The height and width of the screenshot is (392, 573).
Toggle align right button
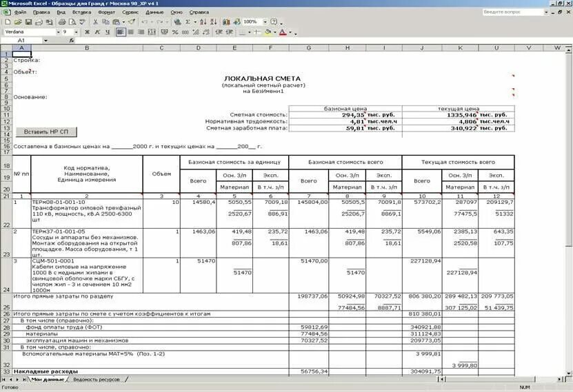(x=141, y=32)
